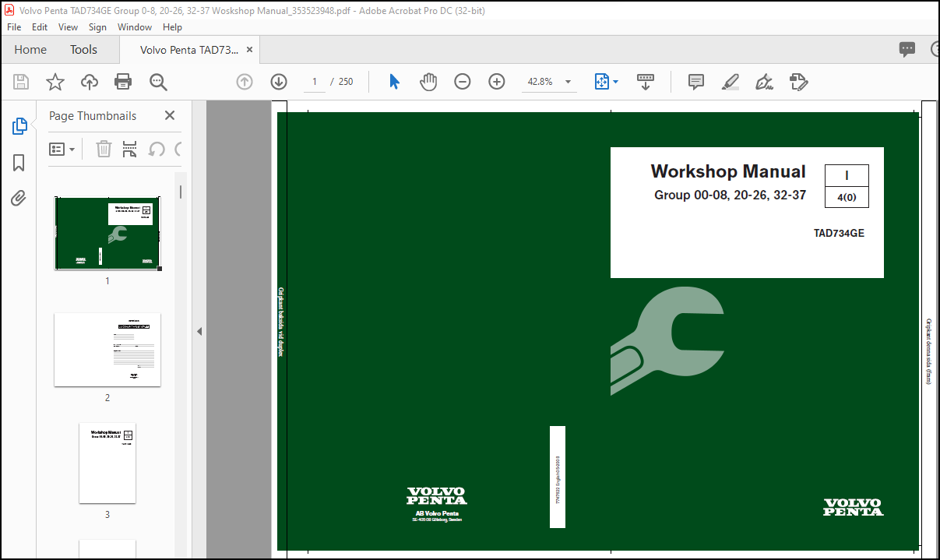Click the upload to cloud icon
This screenshot has width=940, height=560.
(90, 82)
